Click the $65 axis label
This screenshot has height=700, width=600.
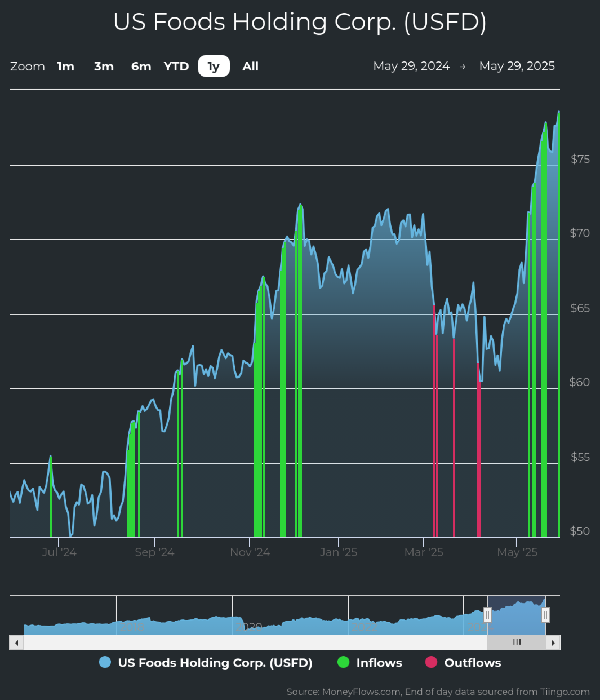tap(580, 308)
